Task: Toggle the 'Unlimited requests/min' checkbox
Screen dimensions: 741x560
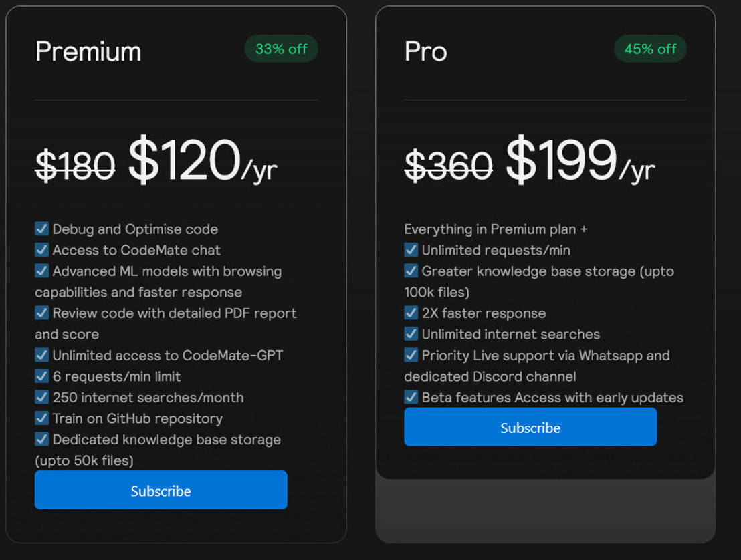Action: (411, 250)
